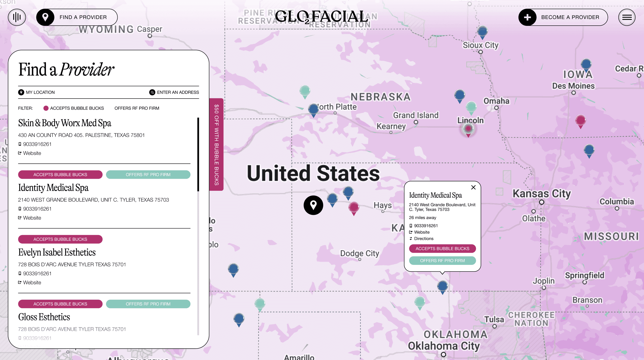The height and width of the screenshot is (360, 644).
Task: Click Offers RF Pro Firm badge above Identity Medical Spa
Action: [x=148, y=175]
